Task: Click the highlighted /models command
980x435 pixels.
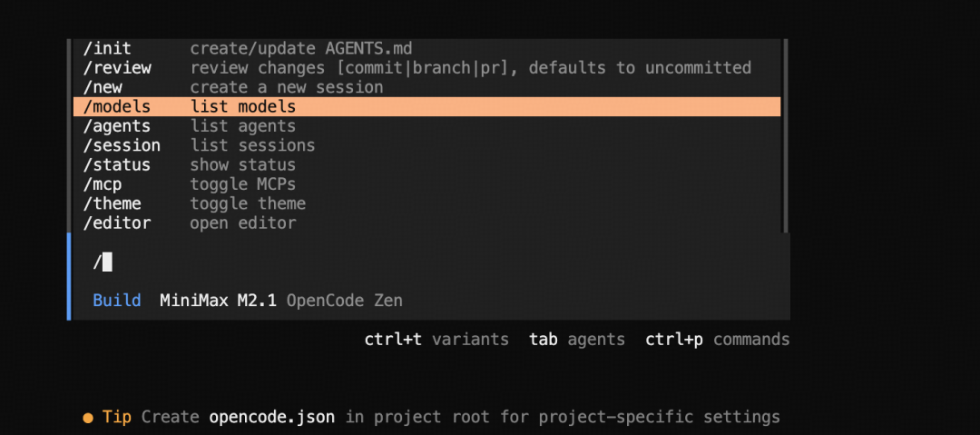Action: 117,107
